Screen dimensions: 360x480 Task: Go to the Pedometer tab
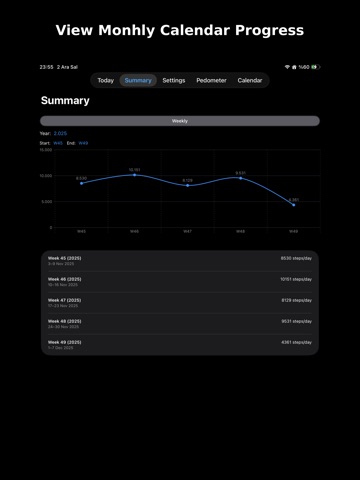click(x=211, y=80)
